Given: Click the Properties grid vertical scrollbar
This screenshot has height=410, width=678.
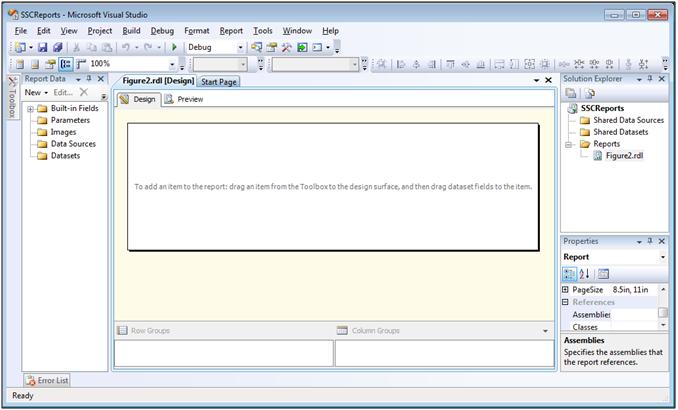Looking at the screenshot, I should tap(663, 307).
